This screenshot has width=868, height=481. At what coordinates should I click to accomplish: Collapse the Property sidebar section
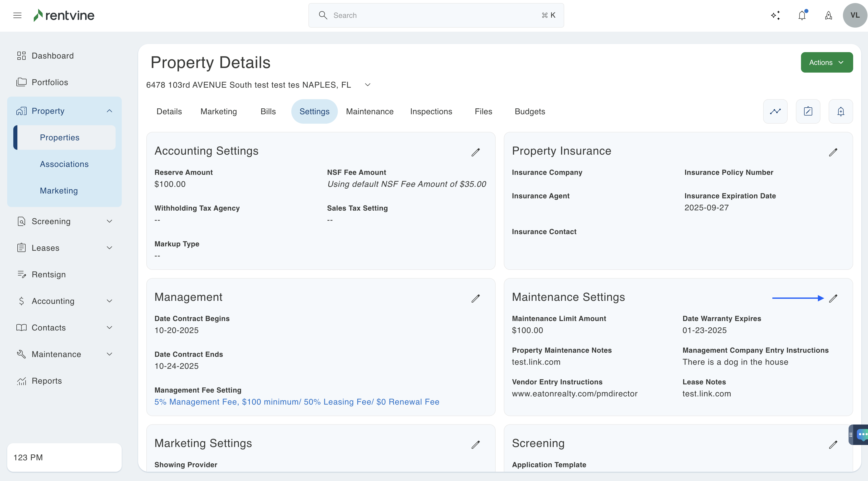(x=109, y=111)
